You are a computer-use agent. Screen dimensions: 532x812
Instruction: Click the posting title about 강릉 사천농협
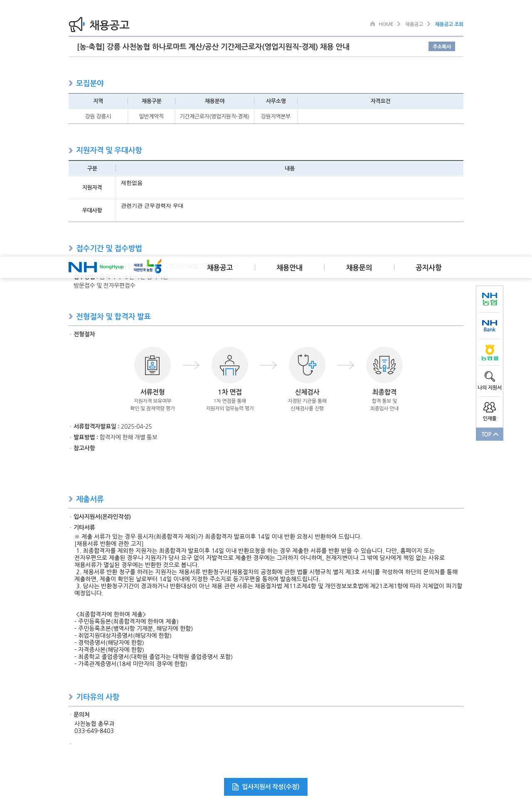213,47
